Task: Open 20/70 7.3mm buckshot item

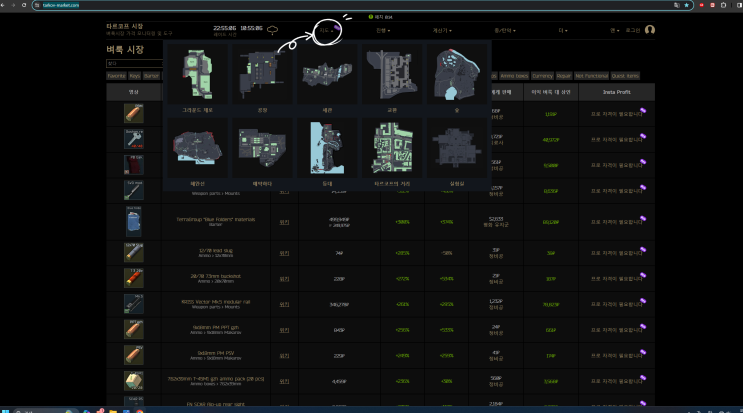Action: 216,276
